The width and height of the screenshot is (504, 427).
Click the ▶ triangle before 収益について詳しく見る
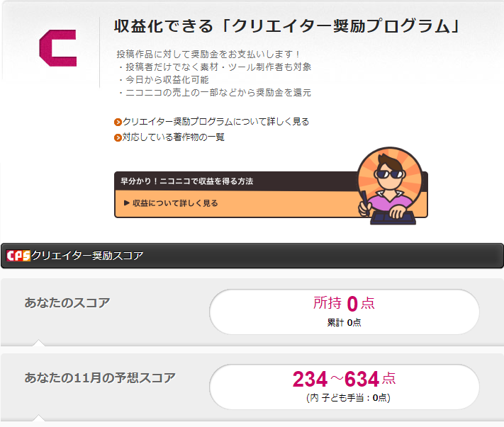click(126, 203)
